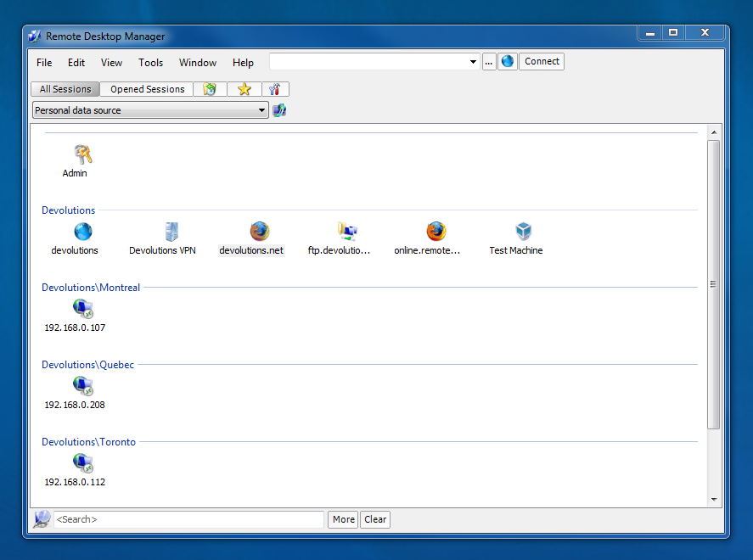Click the globe icon beside Connect
This screenshot has height=560, width=753.
point(507,62)
